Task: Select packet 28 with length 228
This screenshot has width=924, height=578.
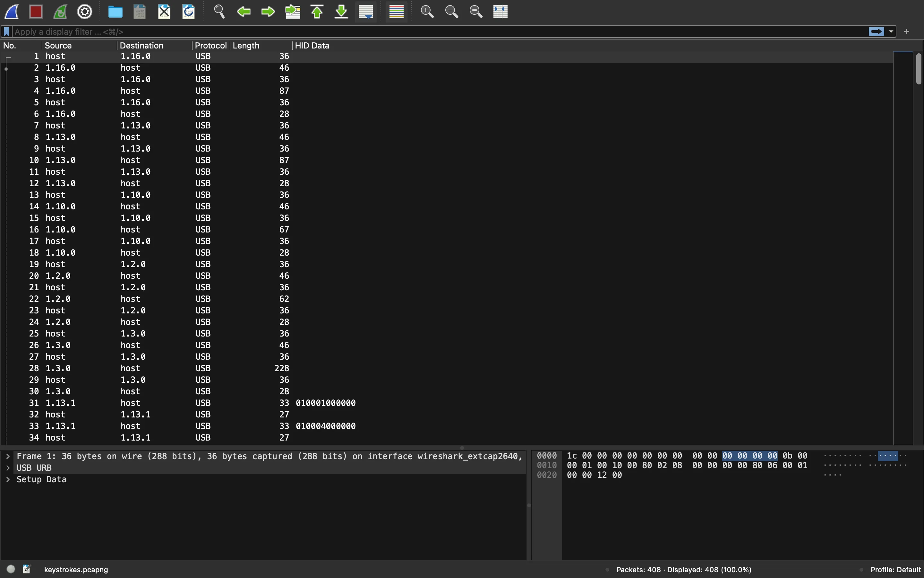Action: point(447,369)
